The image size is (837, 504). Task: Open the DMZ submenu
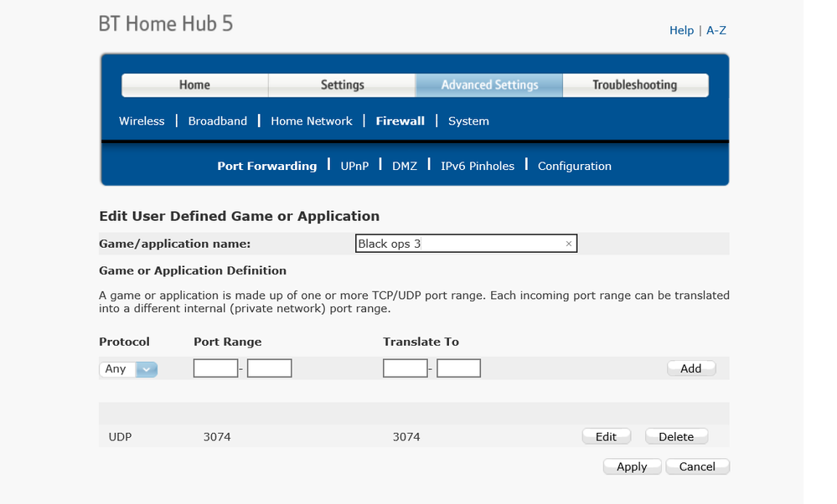(x=405, y=166)
